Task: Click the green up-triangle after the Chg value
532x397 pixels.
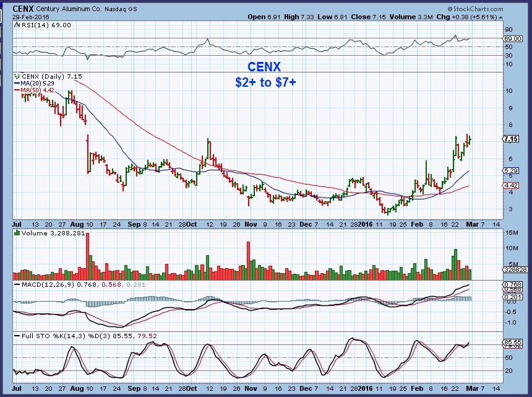Action: (501, 17)
